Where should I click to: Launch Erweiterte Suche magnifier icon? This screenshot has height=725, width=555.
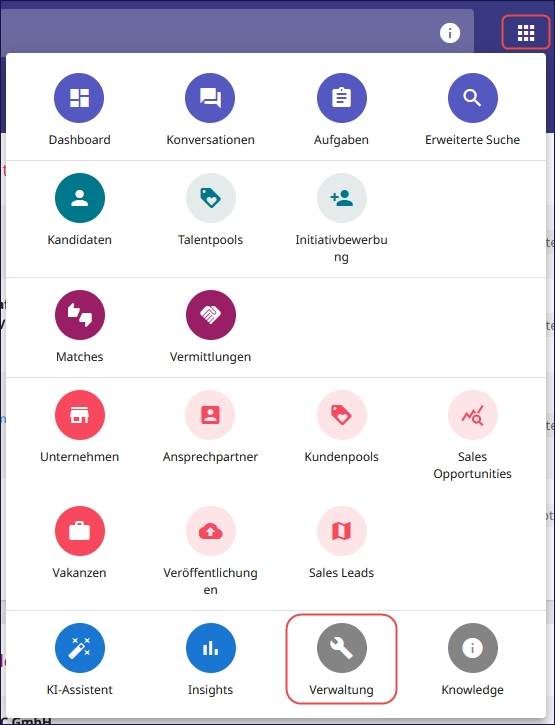pyautogui.click(x=473, y=98)
